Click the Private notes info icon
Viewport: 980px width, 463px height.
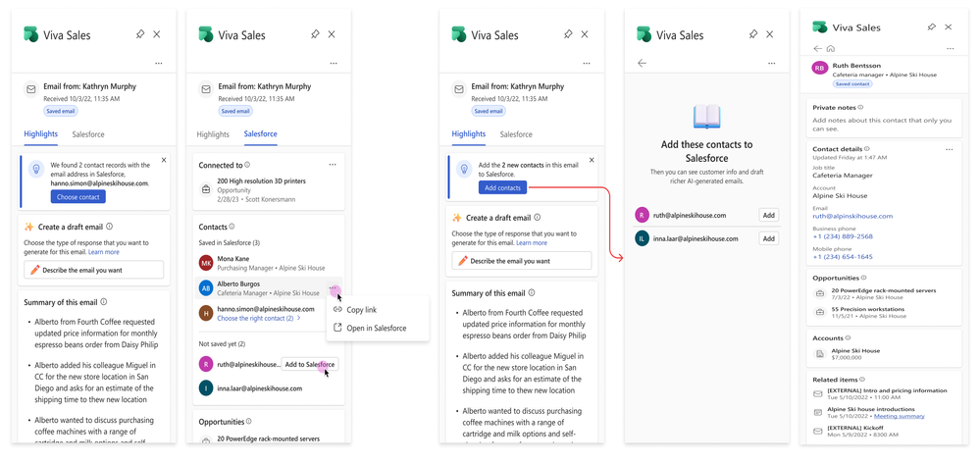pos(860,108)
